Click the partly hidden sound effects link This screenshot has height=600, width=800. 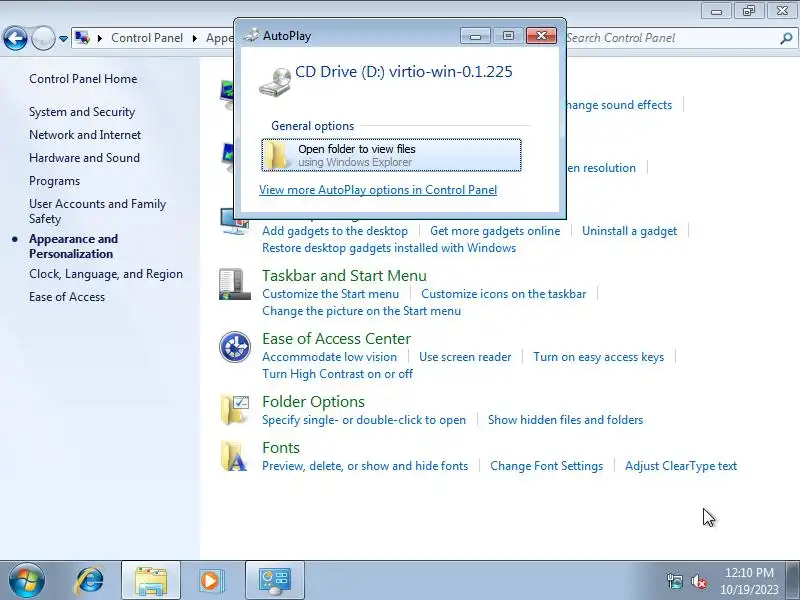coord(619,105)
